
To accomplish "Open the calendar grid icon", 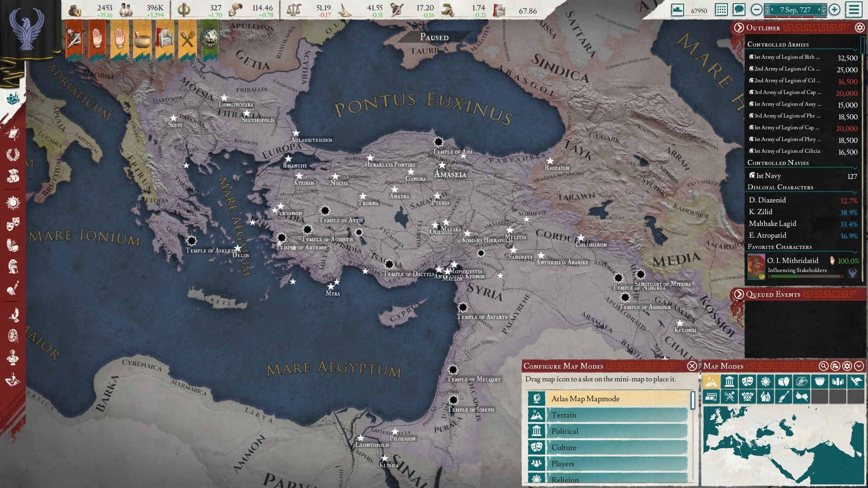I will (722, 9).
